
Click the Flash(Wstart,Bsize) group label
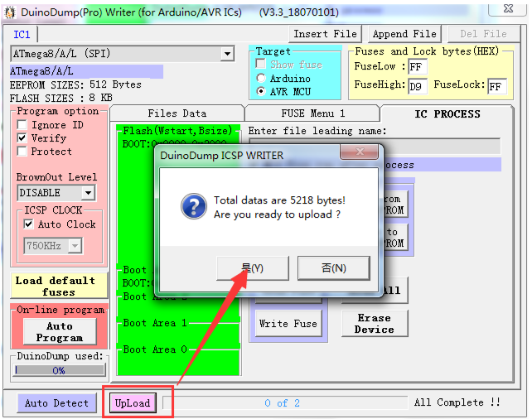tap(177, 131)
